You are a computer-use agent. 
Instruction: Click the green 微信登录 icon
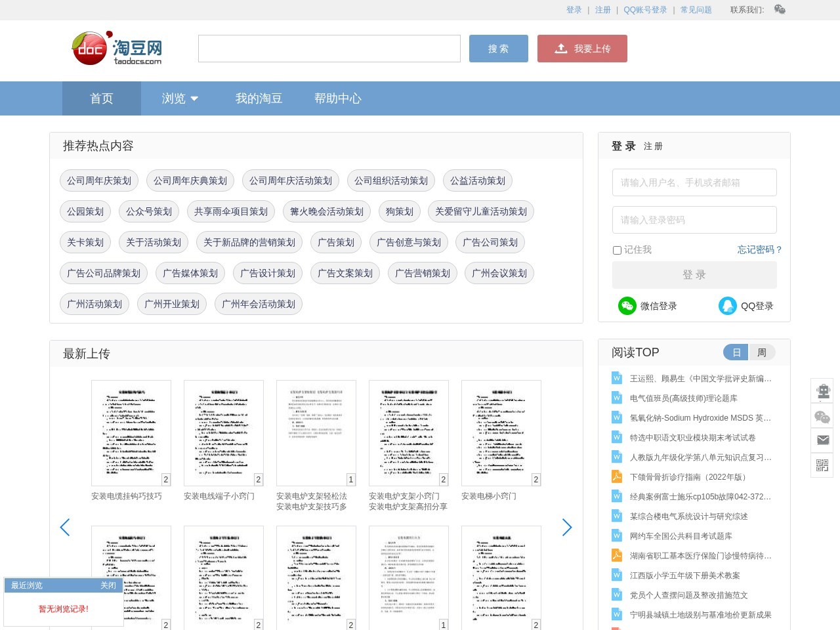(x=627, y=306)
